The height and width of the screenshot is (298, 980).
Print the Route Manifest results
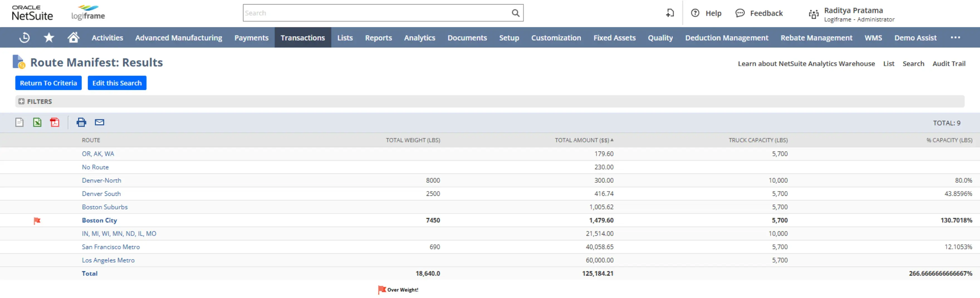pos(81,122)
